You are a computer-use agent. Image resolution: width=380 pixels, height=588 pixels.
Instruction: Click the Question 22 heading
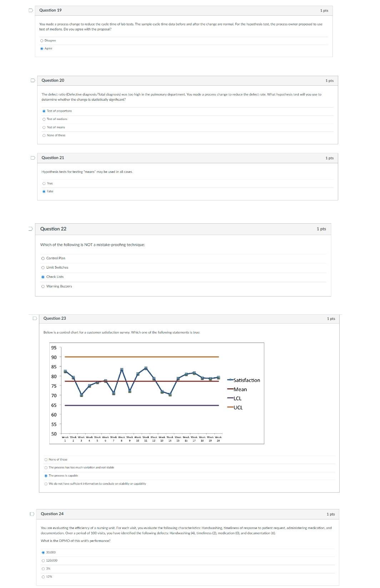coord(53,229)
